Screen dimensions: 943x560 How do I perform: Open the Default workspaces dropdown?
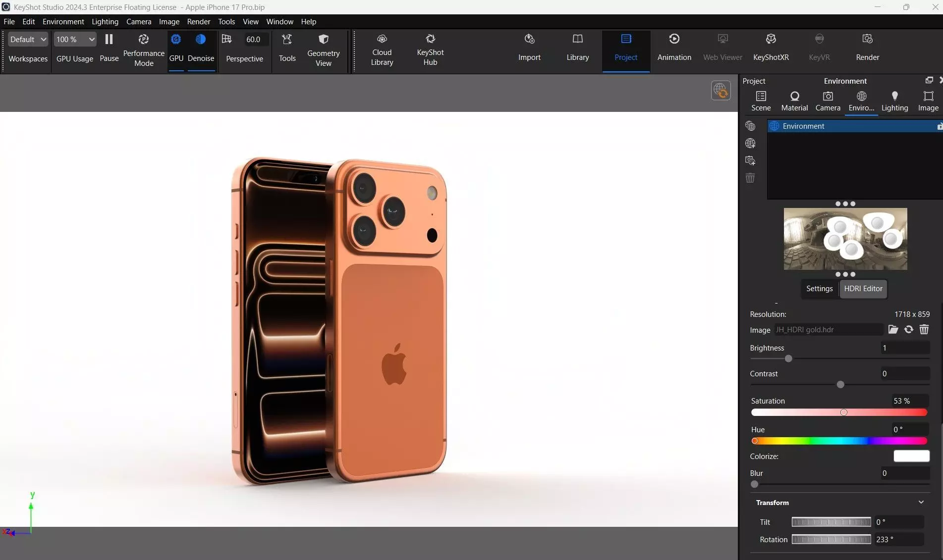coord(28,39)
